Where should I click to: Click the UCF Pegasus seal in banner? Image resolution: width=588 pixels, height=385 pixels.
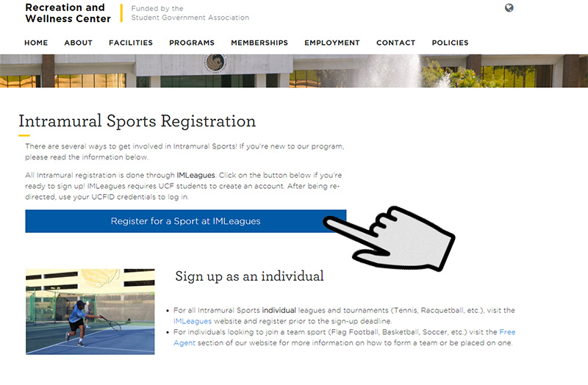[x=215, y=63]
